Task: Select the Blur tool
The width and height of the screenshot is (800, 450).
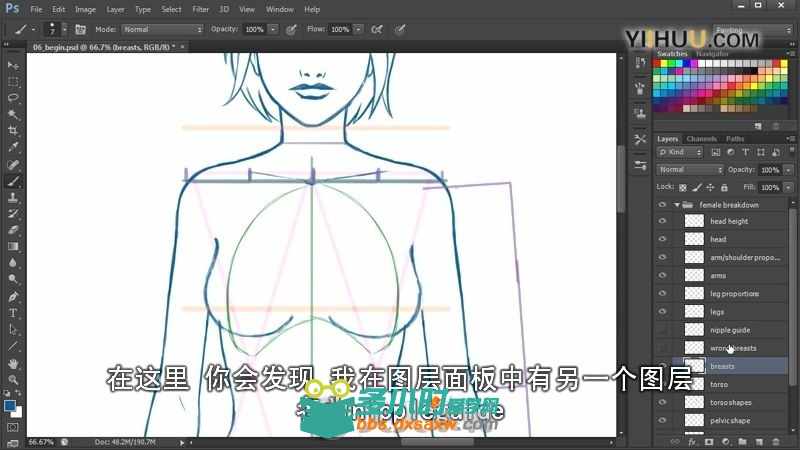Action: click(13, 263)
